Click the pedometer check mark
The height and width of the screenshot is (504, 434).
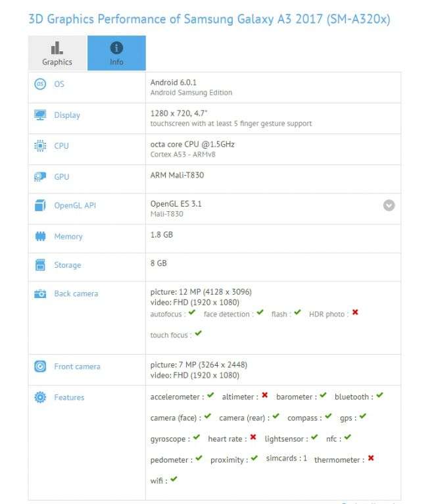(199, 458)
